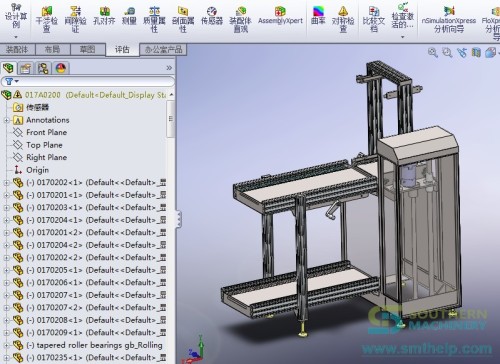500x364 pixels.
Task: Select the 测量 measure tool
Action: click(x=129, y=16)
